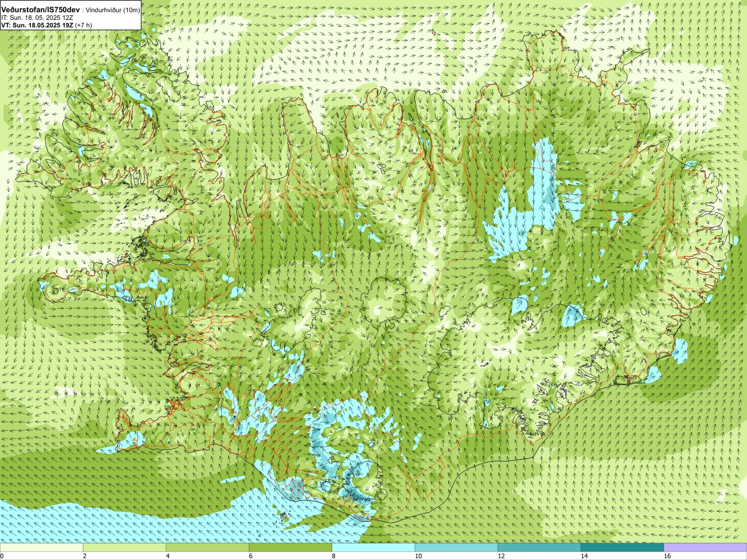The width and height of the screenshot is (747, 560).
Task: Click the dark green 6–8 legend swatch
Action: [x=290, y=548]
